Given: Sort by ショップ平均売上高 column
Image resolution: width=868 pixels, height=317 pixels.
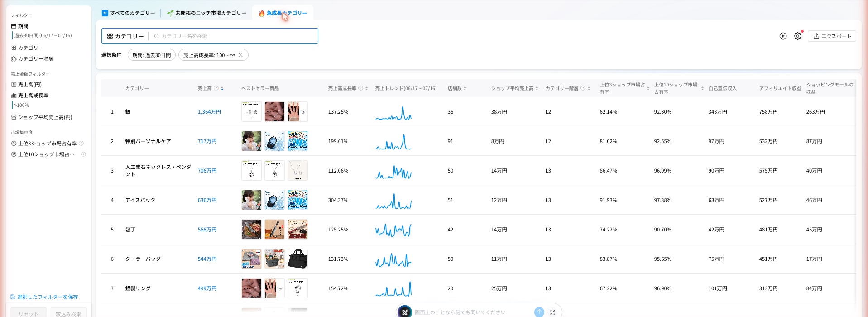Looking at the screenshot, I should pyautogui.click(x=537, y=88).
